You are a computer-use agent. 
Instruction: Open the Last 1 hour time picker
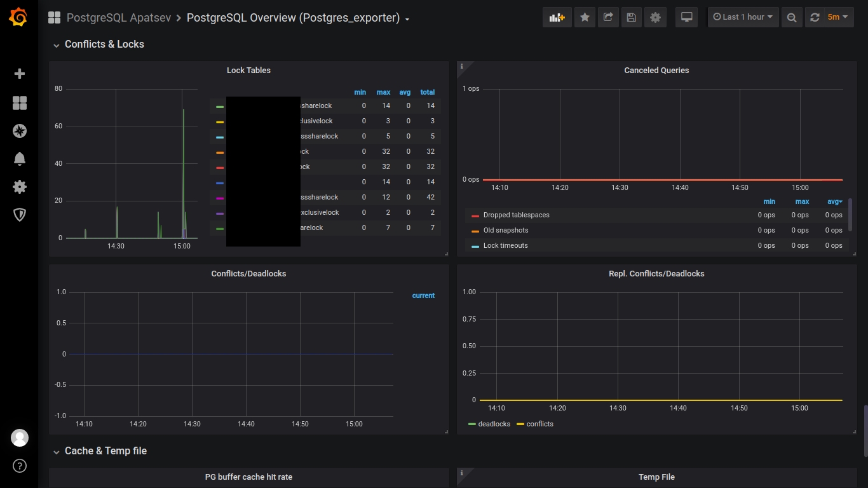(x=743, y=17)
